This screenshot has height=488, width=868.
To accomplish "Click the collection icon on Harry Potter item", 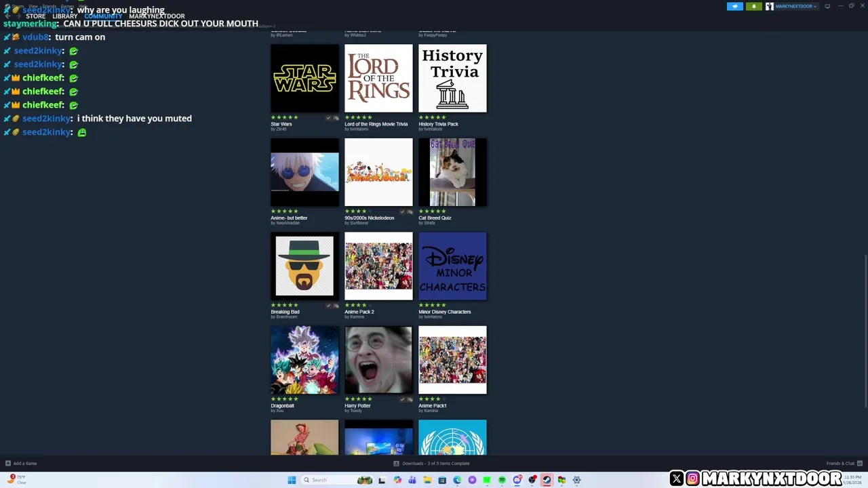I will (410, 399).
